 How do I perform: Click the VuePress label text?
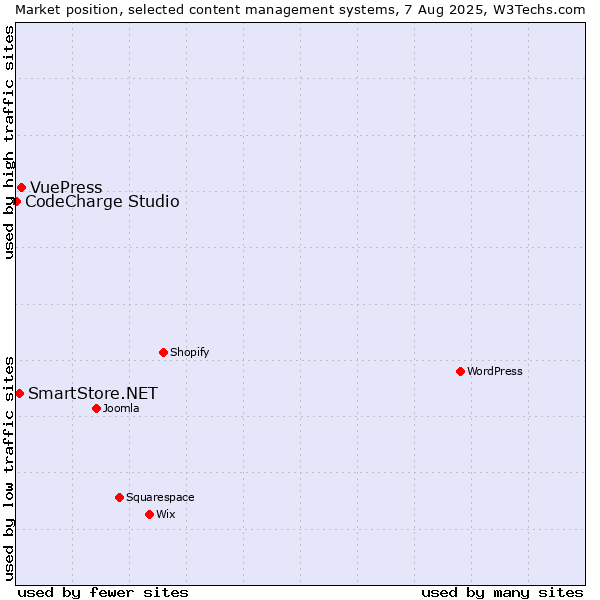66,188
